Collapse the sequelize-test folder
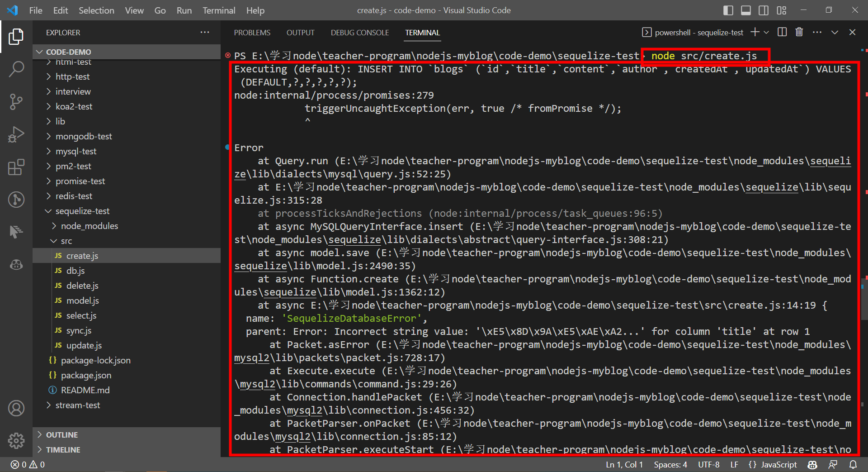Image resolution: width=868 pixels, height=472 pixels. (127, 211)
